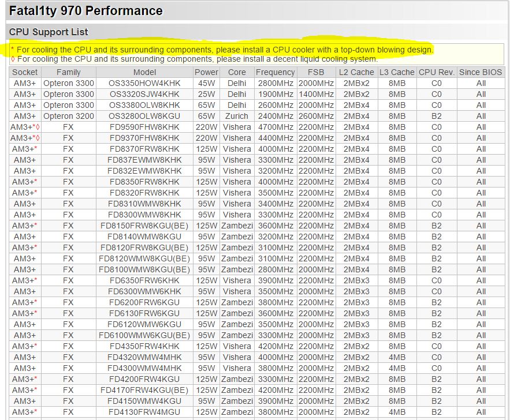Click the L2 Cache column header
Viewport: 510px width, 420px height.
point(356,72)
